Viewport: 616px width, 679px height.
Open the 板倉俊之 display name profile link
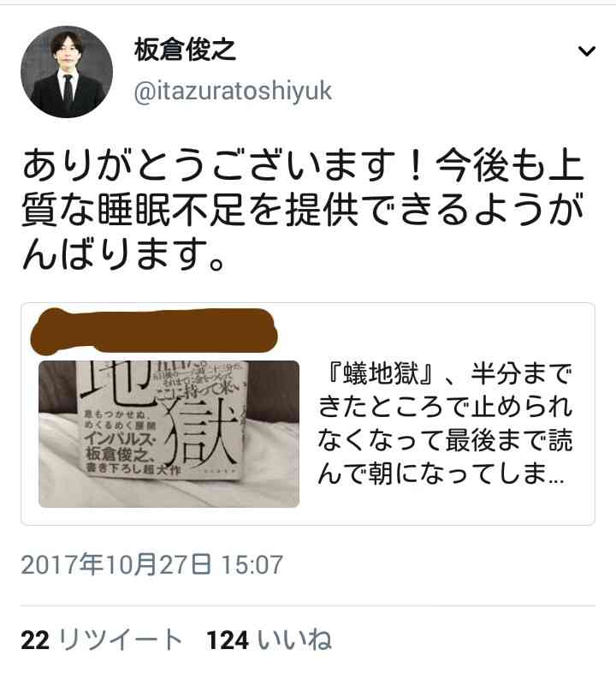click(x=185, y=50)
